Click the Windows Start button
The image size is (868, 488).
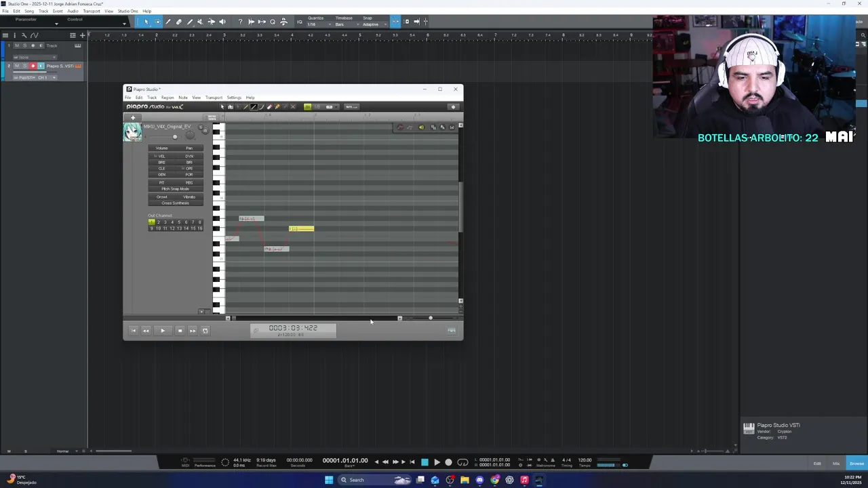pos(329,480)
